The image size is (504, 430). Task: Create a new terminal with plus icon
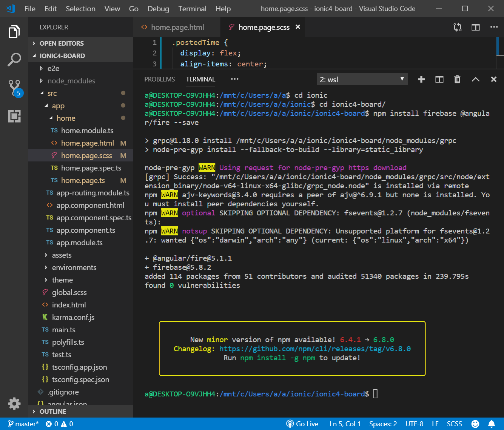pos(421,79)
